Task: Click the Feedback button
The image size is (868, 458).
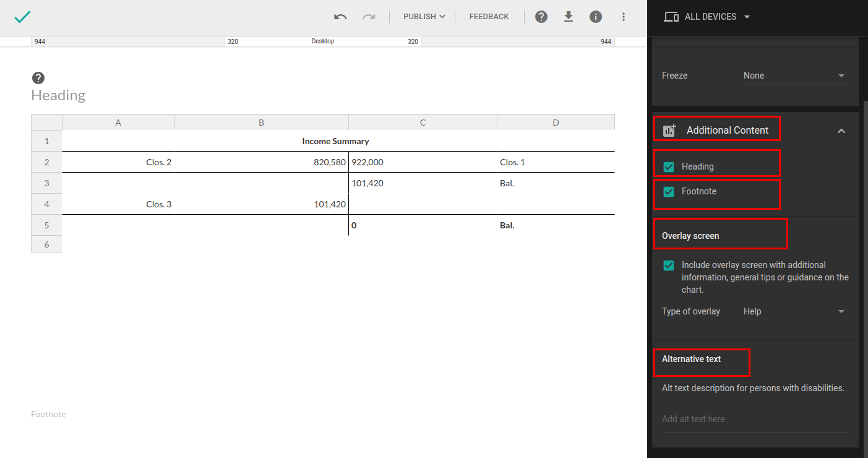Action: pos(489,17)
